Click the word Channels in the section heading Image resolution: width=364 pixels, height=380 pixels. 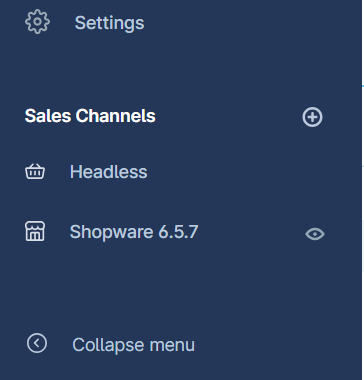coord(115,116)
